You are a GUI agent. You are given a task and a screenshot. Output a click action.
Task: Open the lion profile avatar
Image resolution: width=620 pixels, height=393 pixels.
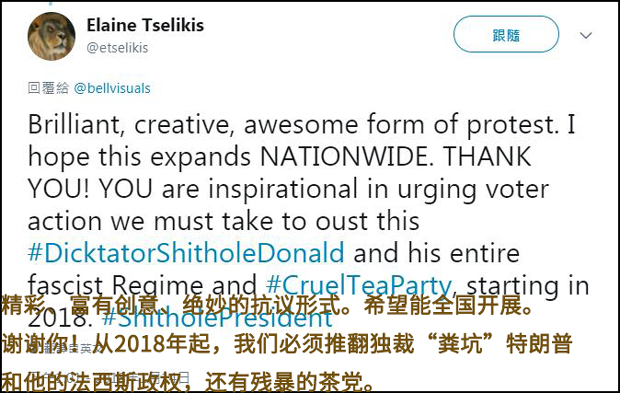pos(51,36)
